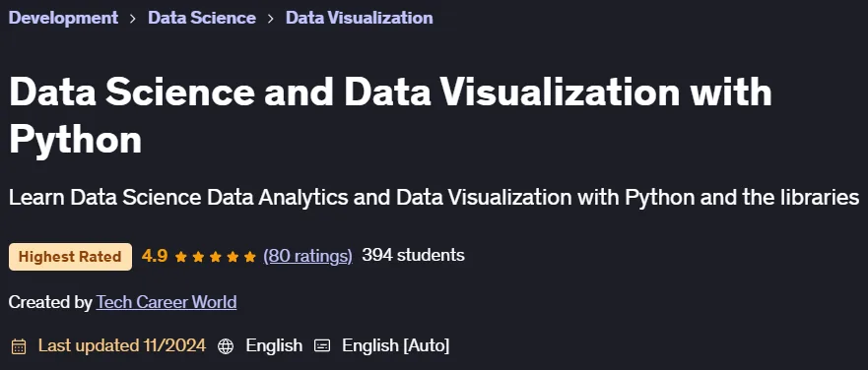Click the 4.9 rating score
The height and width of the screenshot is (370, 868).
tap(155, 256)
